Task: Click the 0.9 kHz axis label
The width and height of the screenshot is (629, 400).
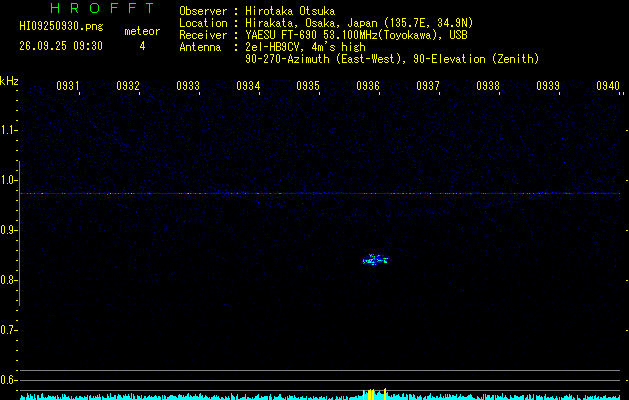Action: point(8,230)
